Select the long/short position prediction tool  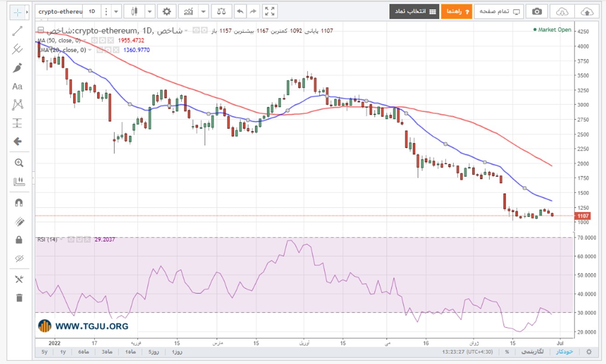tap(18, 123)
